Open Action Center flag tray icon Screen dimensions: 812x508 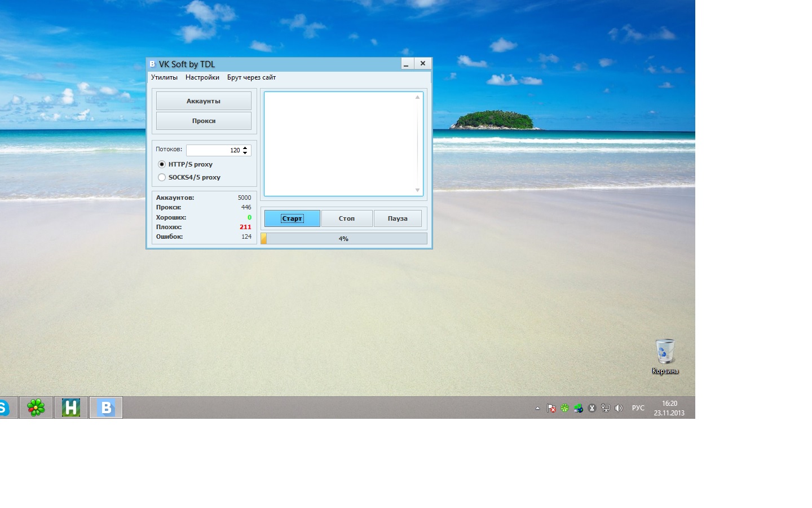pos(551,408)
